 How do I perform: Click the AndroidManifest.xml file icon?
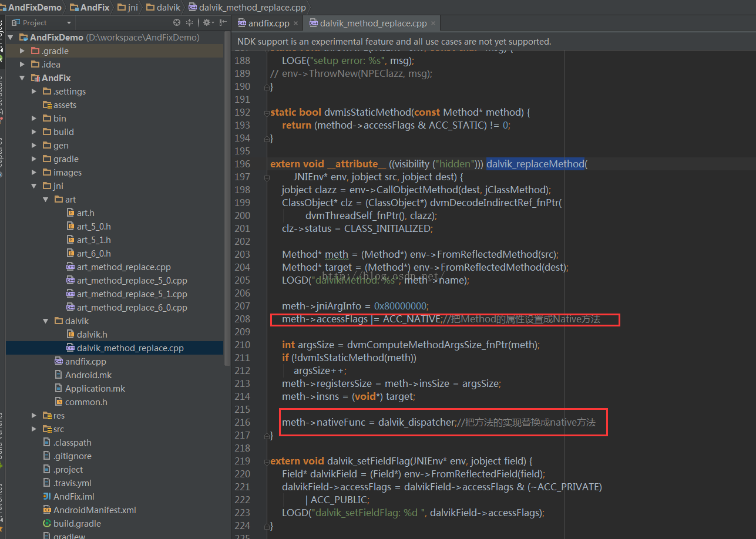(x=47, y=510)
